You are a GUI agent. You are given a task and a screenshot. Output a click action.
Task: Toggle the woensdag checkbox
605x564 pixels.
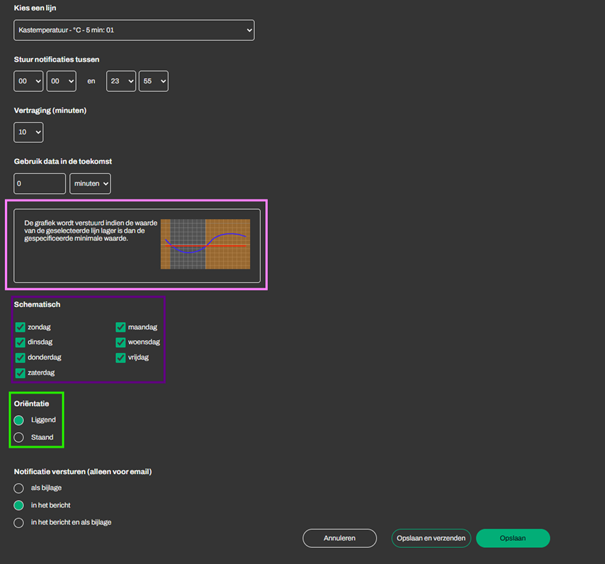coord(120,342)
